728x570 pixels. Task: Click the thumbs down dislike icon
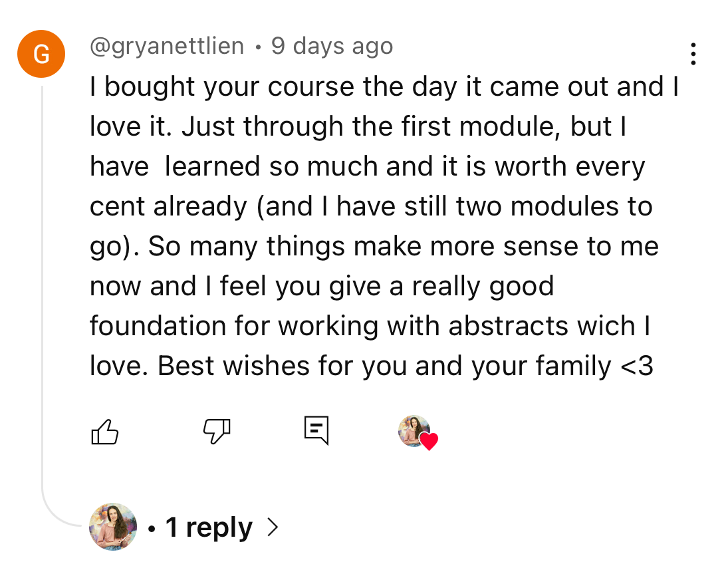click(x=216, y=432)
